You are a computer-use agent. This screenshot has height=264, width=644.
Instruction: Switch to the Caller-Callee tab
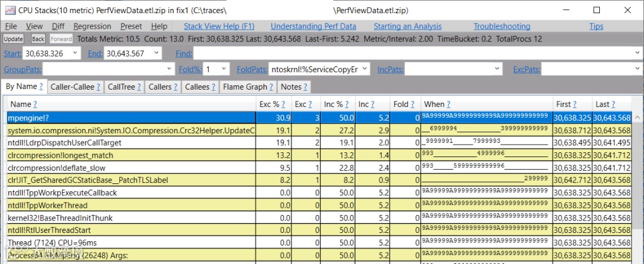pos(75,87)
